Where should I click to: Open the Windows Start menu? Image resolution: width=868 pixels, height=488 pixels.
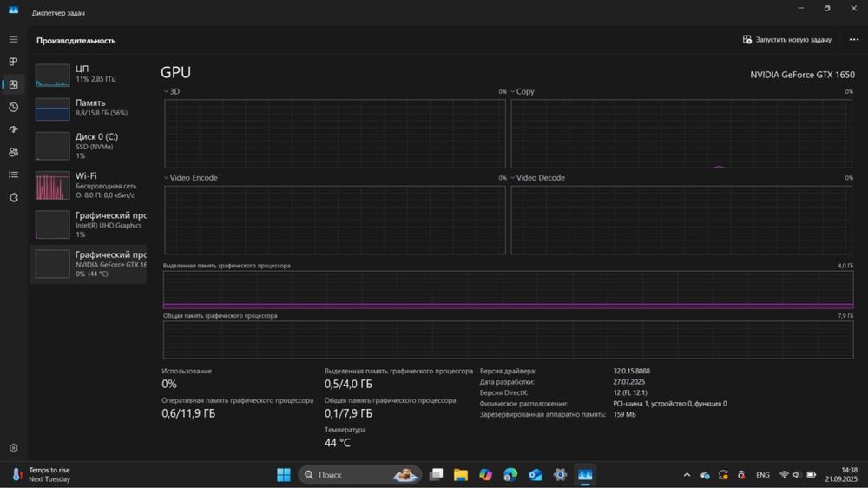pos(284,475)
